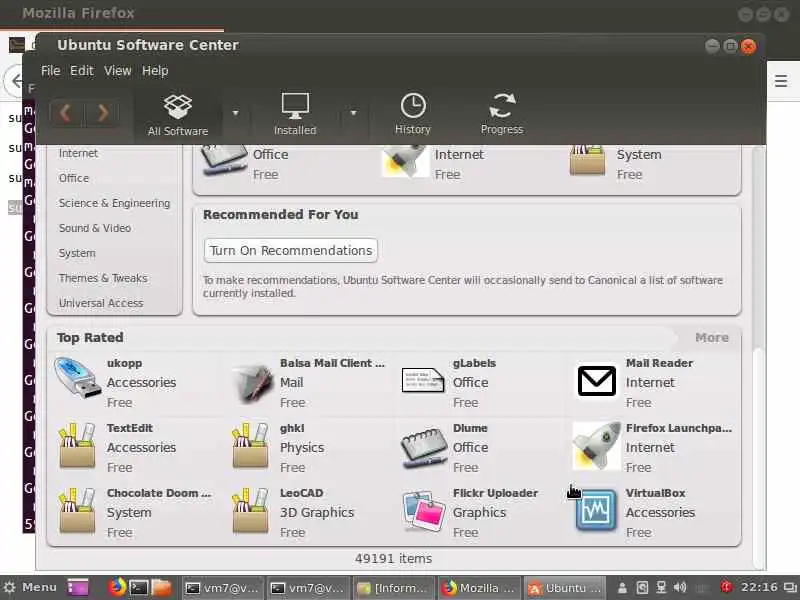Select Universal Access category

tap(101, 303)
